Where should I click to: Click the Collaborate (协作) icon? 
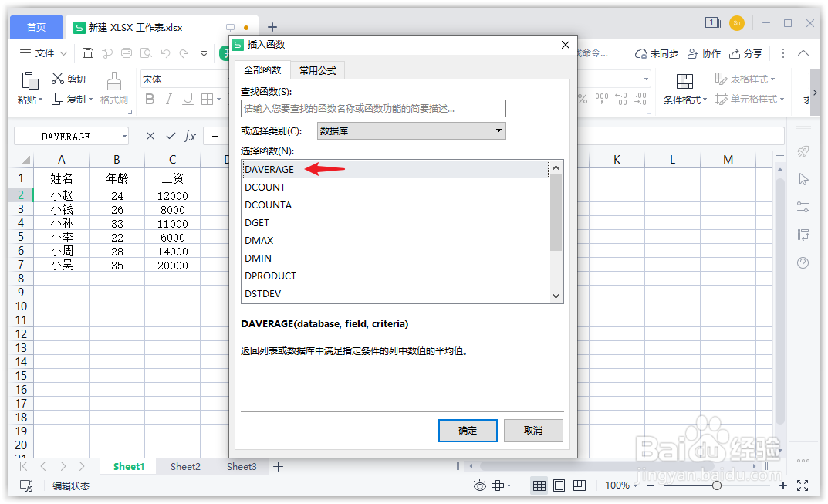click(692, 53)
